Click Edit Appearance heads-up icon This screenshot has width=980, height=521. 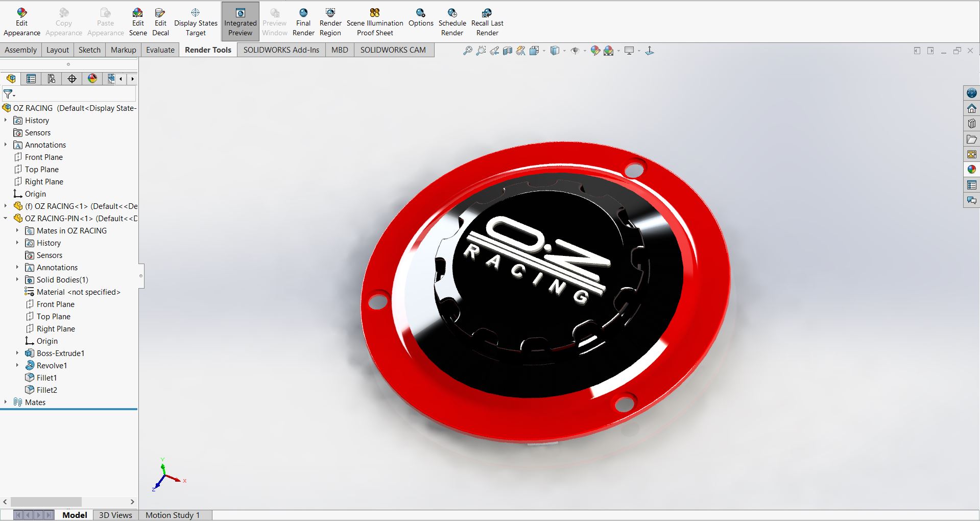click(x=595, y=51)
